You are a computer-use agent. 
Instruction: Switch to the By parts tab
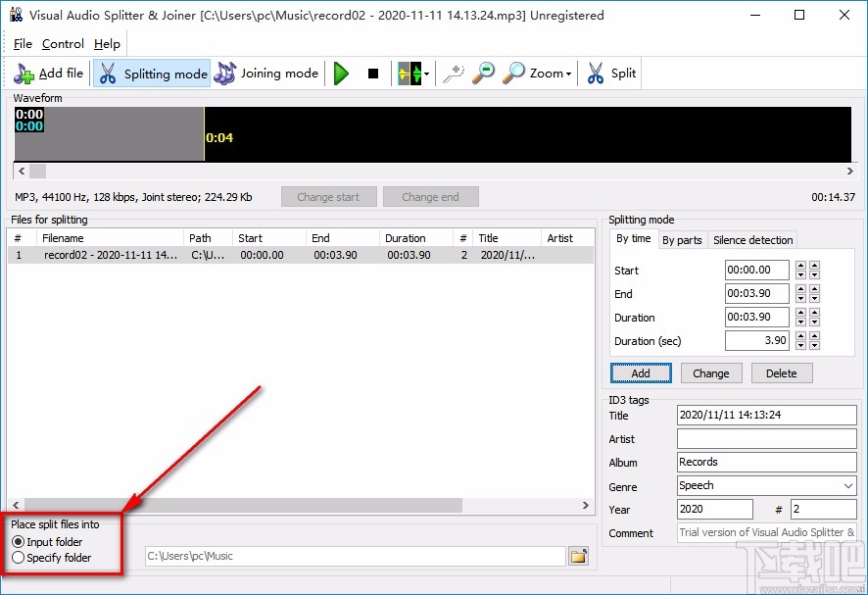682,240
